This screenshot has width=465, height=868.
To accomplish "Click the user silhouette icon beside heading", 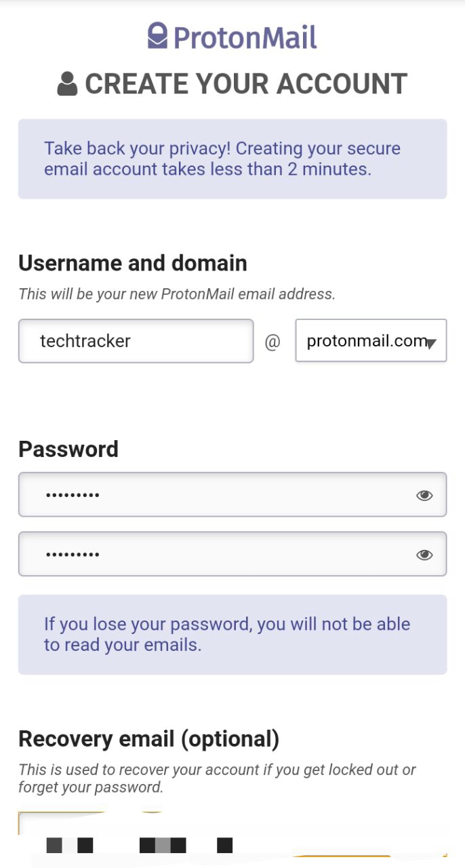I will point(67,84).
